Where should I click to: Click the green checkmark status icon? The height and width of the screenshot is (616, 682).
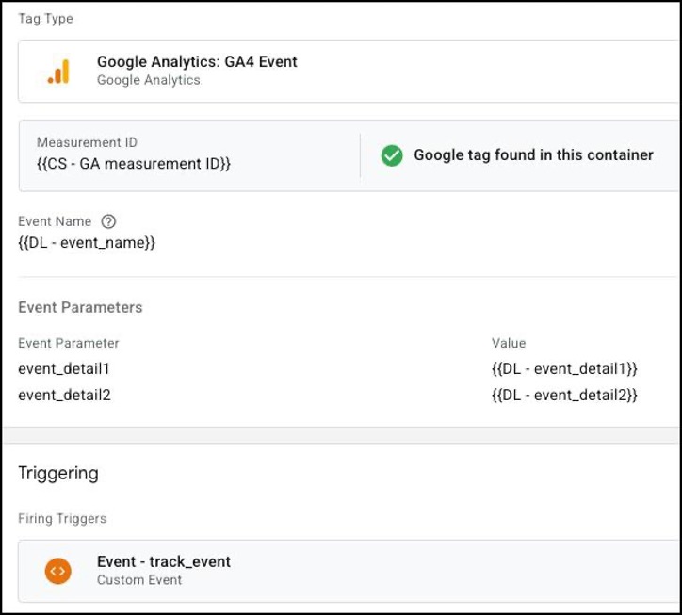392,155
